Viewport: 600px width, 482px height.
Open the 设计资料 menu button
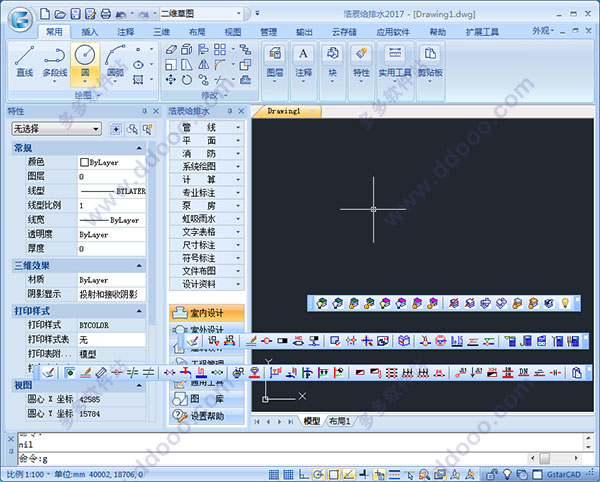click(207, 284)
